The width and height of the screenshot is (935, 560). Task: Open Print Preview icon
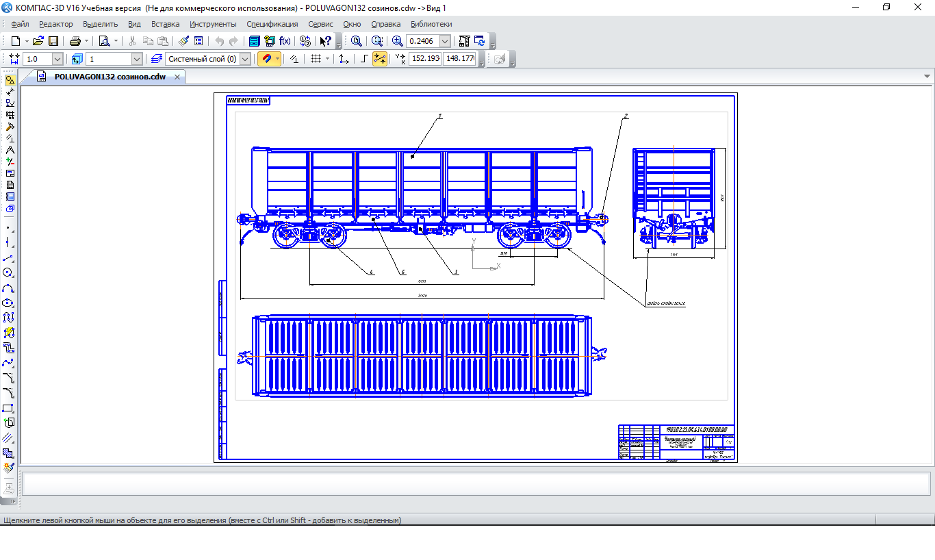coord(104,41)
